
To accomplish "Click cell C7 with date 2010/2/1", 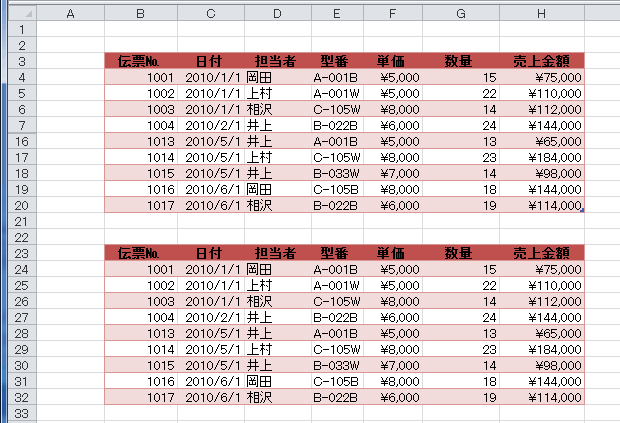I will (x=210, y=125).
